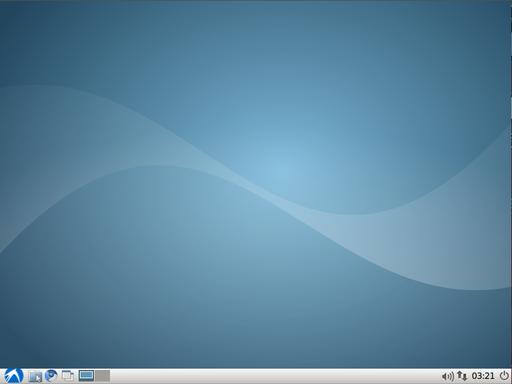Select the inactive workspace thumbnail
This screenshot has width=512, height=384.
pos(102,376)
